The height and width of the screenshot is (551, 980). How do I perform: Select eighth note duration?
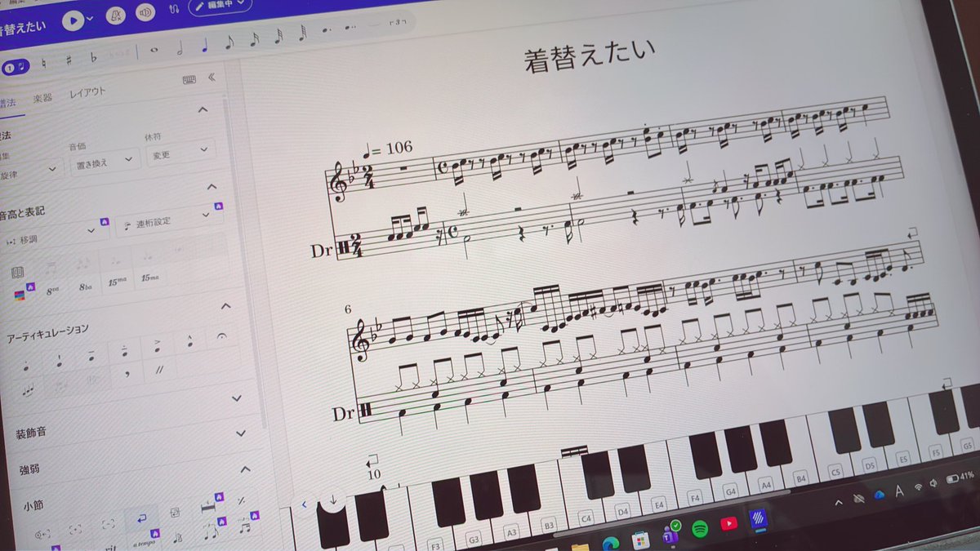pos(229,42)
